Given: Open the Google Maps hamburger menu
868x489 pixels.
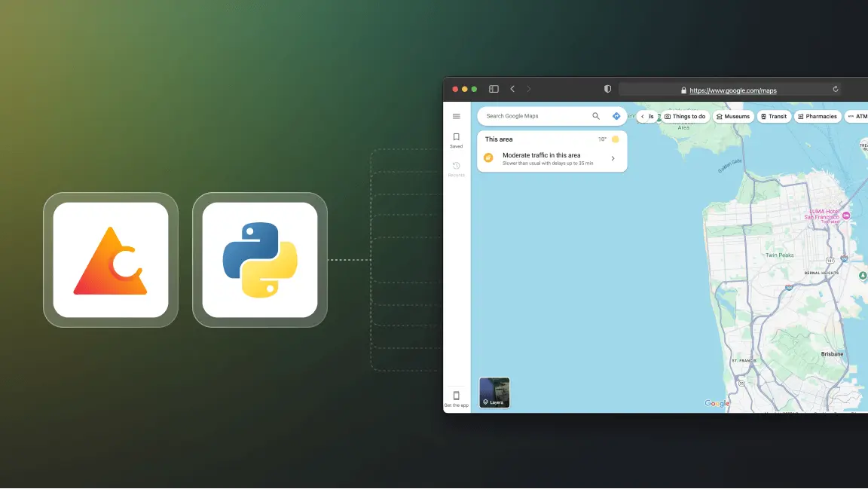Looking at the screenshot, I should (457, 116).
